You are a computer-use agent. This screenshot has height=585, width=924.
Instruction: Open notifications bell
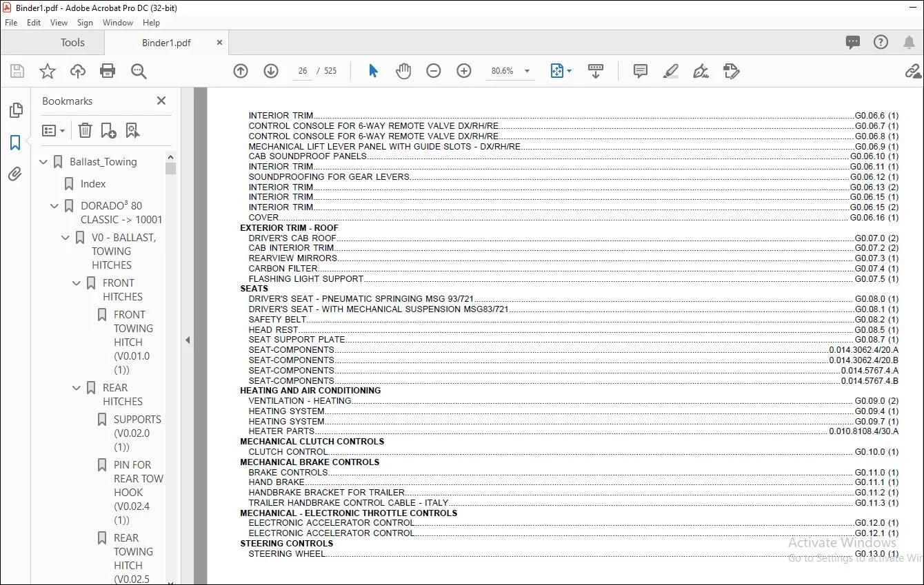[909, 42]
